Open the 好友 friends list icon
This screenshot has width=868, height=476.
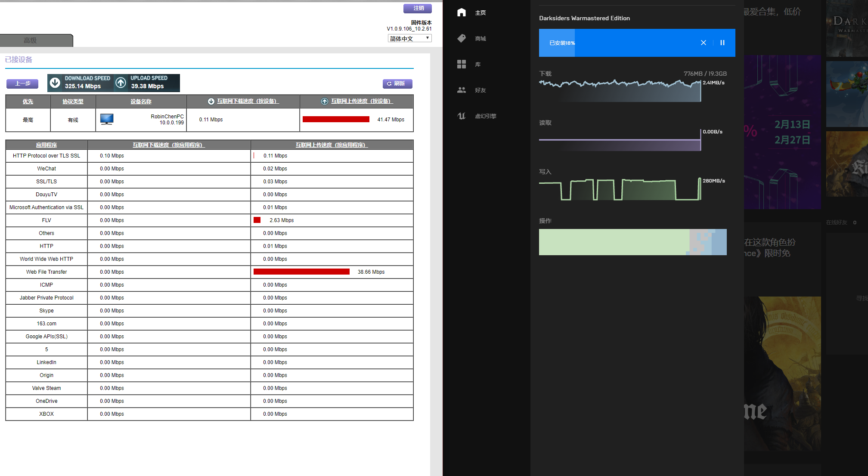pyautogui.click(x=461, y=90)
